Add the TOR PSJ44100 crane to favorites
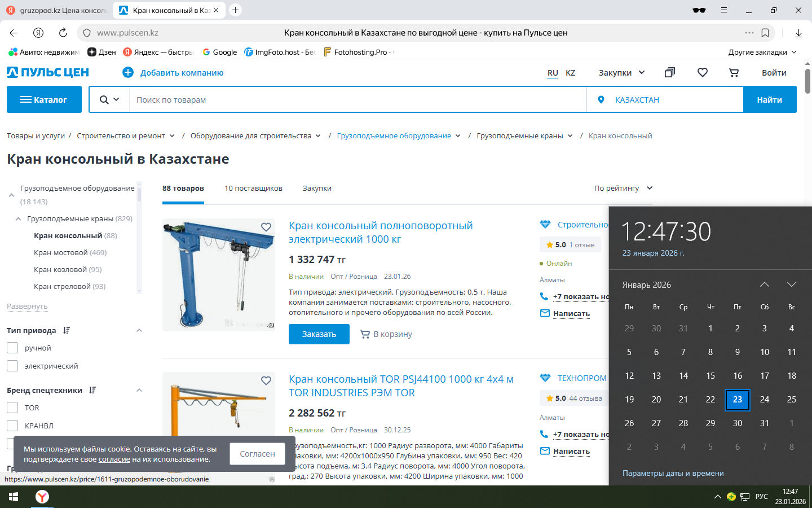Image resolution: width=812 pixels, height=508 pixels. [266, 380]
